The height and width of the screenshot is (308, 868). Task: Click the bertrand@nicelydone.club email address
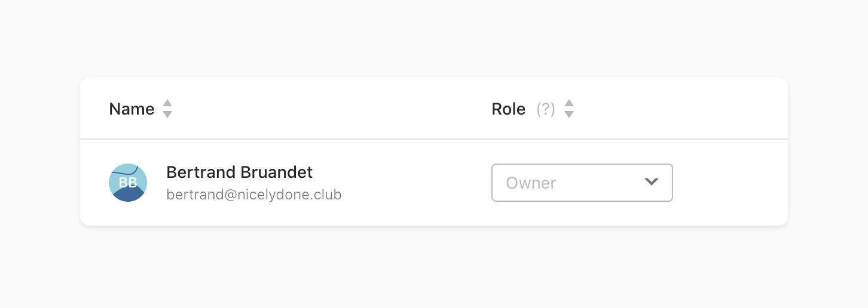[x=254, y=195]
